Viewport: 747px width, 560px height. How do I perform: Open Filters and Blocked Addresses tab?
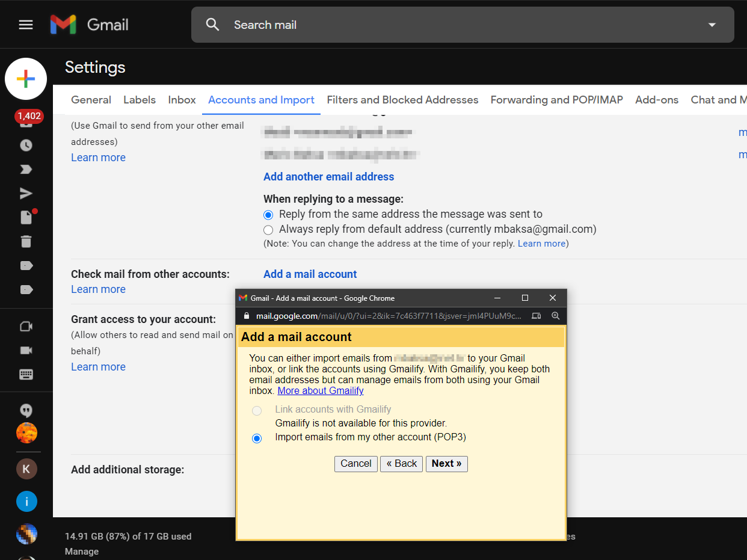pos(402,100)
